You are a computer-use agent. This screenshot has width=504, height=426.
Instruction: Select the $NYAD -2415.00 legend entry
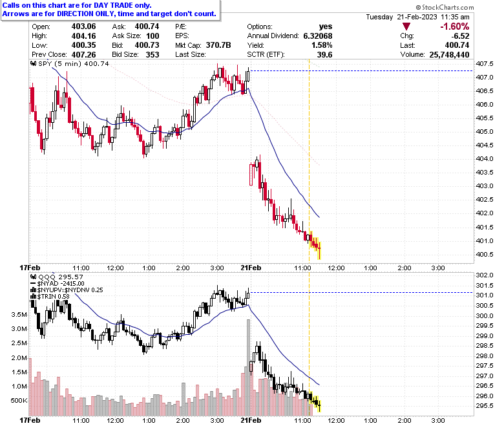tap(61, 284)
